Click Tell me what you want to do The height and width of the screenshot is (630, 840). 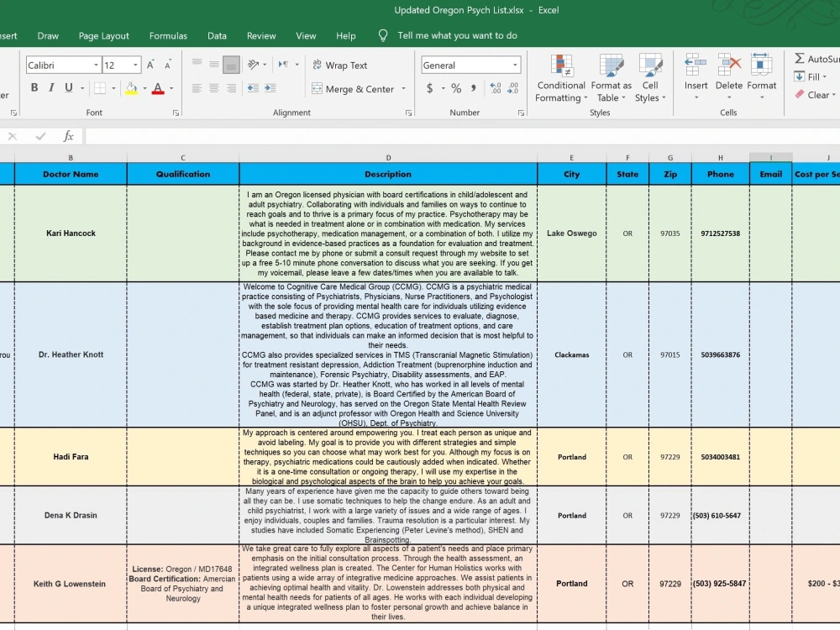click(x=457, y=35)
